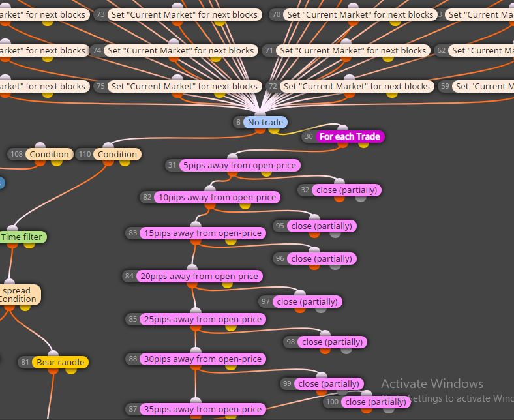514x420 pixels.
Task: Click yellow output port under 5pips block
Action: click(x=266, y=173)
